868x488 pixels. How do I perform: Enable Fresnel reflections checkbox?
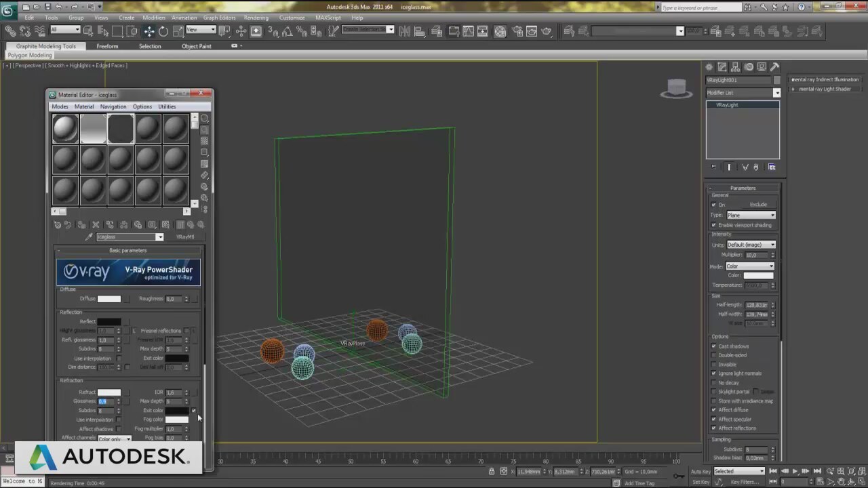186,331
